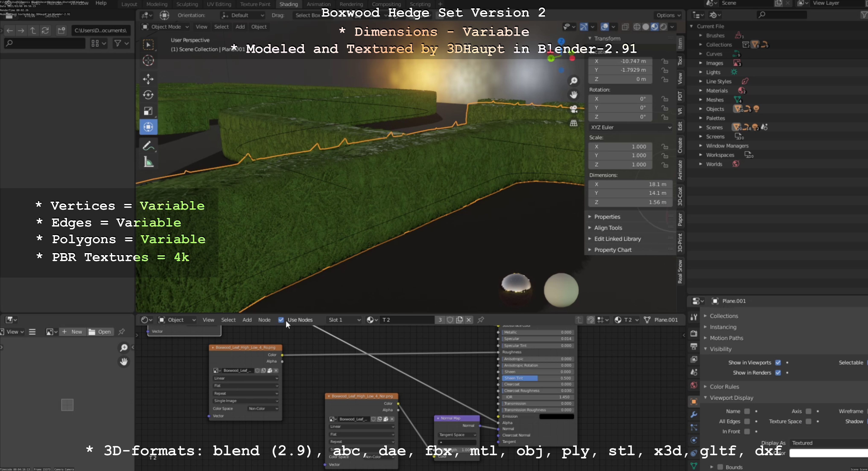
Task: Click the viewport zoom magnifier icon
Action: click(x=573, y=81)
